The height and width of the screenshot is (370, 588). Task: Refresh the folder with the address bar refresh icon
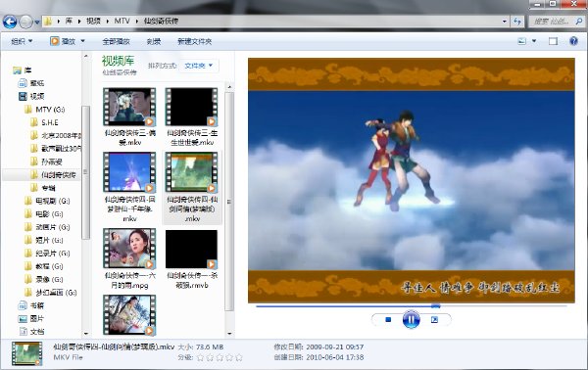(x=517, y=21)
